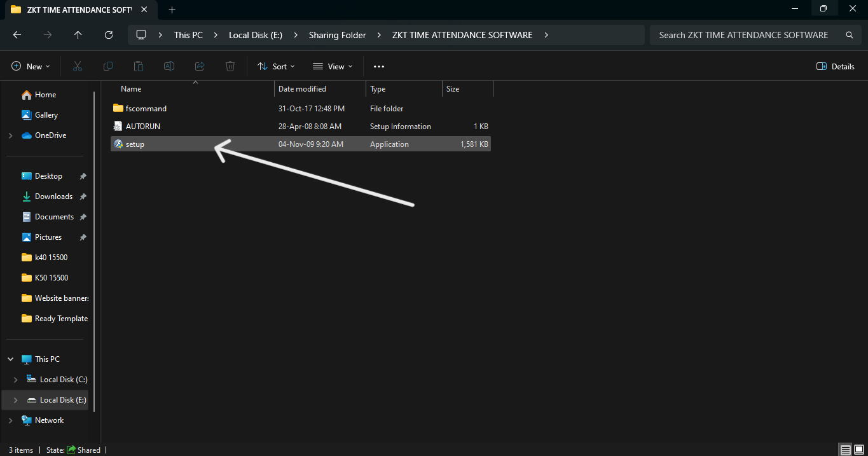Toggle the Details pane
Screen dimensions: 868x456
(835, 66)
